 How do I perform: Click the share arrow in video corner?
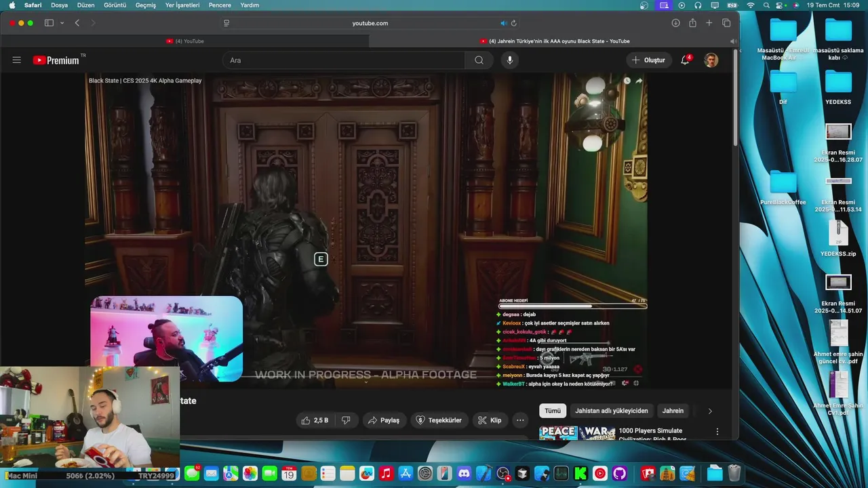pos(639,81)
